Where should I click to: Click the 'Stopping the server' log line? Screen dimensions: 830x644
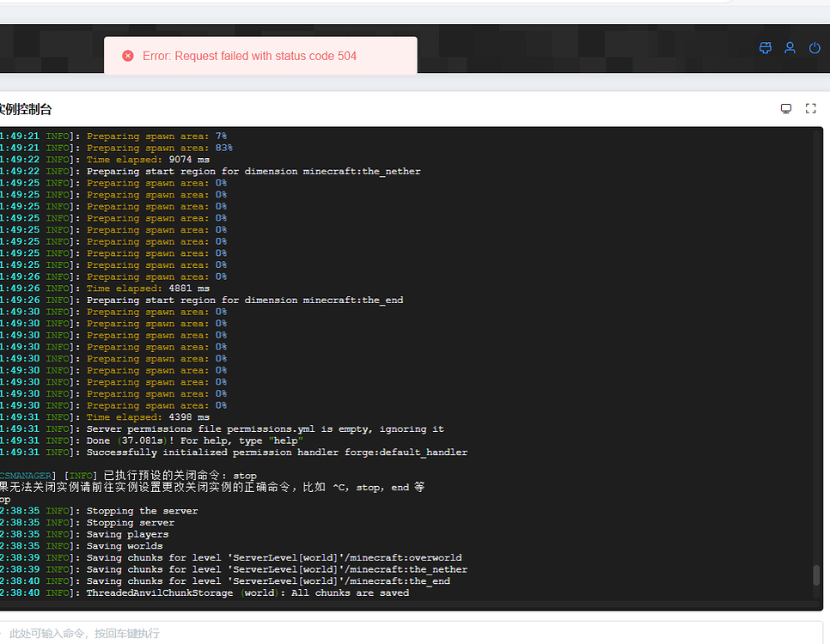(x=142, y=511)
